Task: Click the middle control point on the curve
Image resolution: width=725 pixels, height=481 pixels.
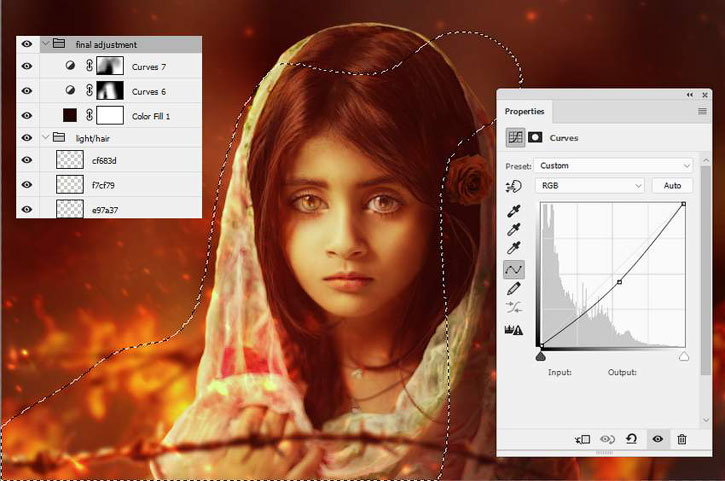Action: tap(620, 282)
